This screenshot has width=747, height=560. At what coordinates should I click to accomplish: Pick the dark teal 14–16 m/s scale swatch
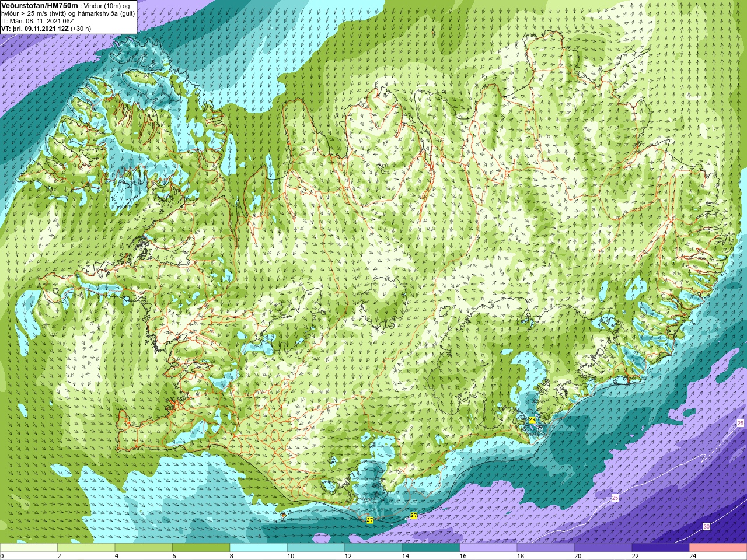coord(431,548)
